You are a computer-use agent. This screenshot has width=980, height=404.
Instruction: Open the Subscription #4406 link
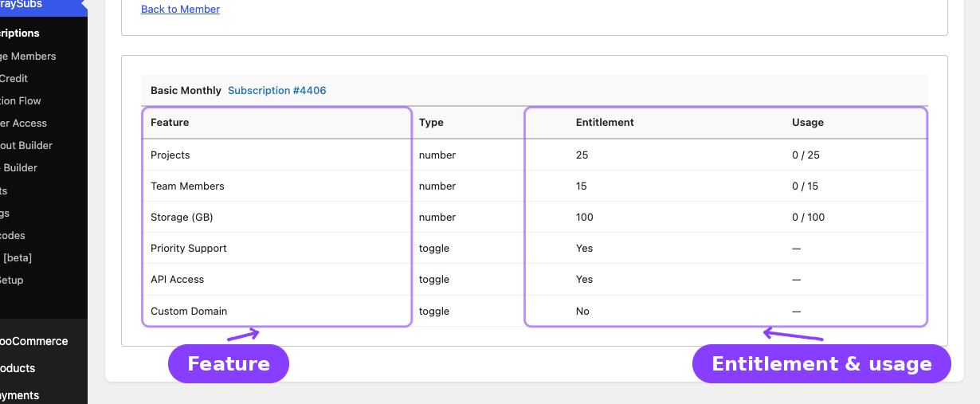point(277,90)
